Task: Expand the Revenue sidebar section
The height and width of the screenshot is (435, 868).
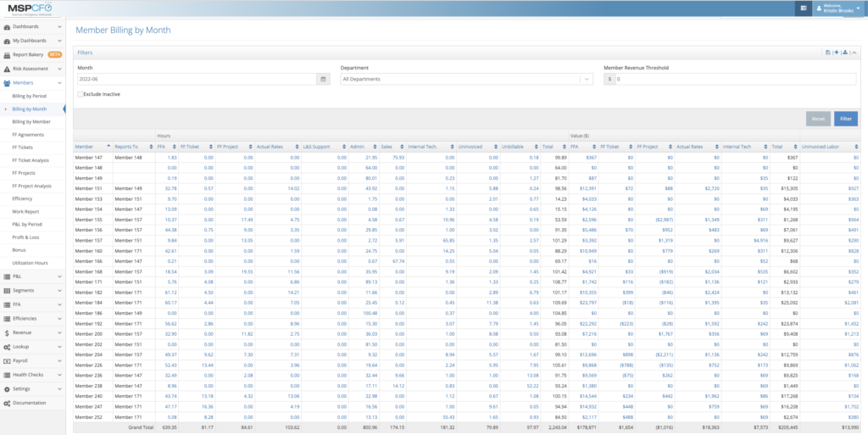Action: pyautogui.click(x=32, y=332)
